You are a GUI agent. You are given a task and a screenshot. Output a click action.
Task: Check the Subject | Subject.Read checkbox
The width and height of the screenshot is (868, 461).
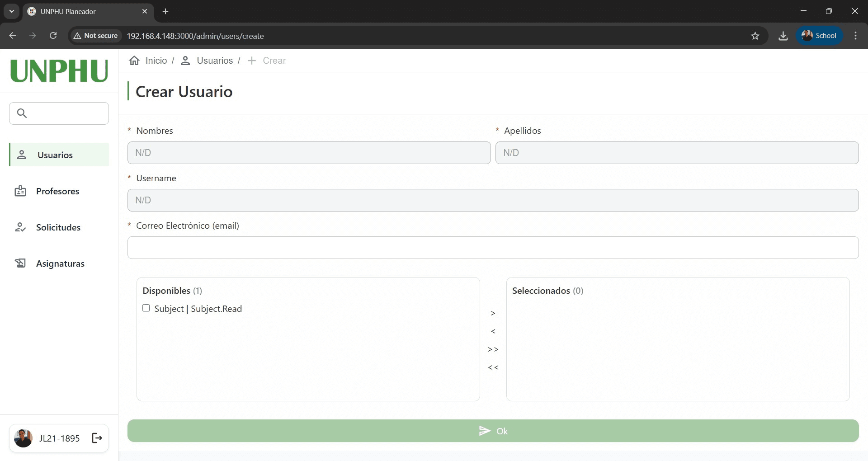click(146, 308)
